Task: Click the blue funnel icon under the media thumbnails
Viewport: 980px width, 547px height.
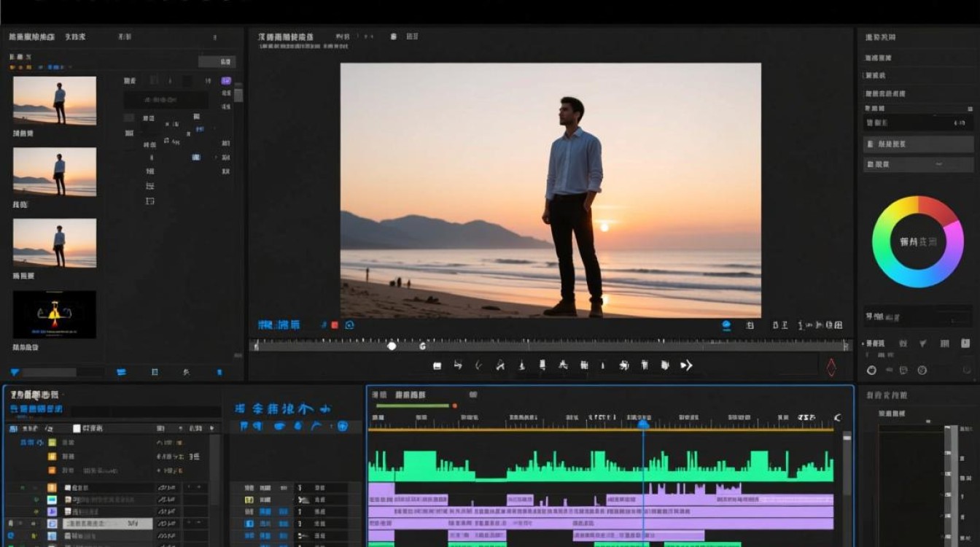Action: tap(15, 372)
